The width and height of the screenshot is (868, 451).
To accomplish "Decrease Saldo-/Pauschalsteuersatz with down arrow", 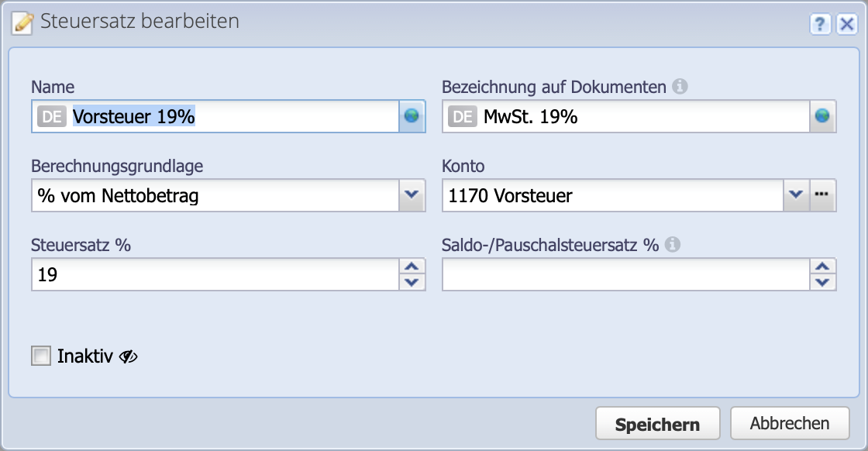I will coord(823,282).
